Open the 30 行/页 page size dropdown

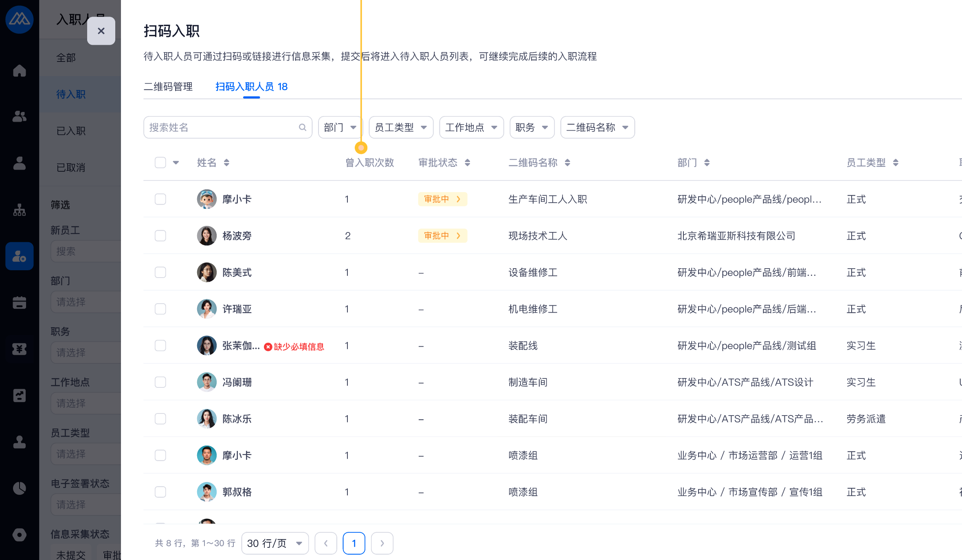275,543
